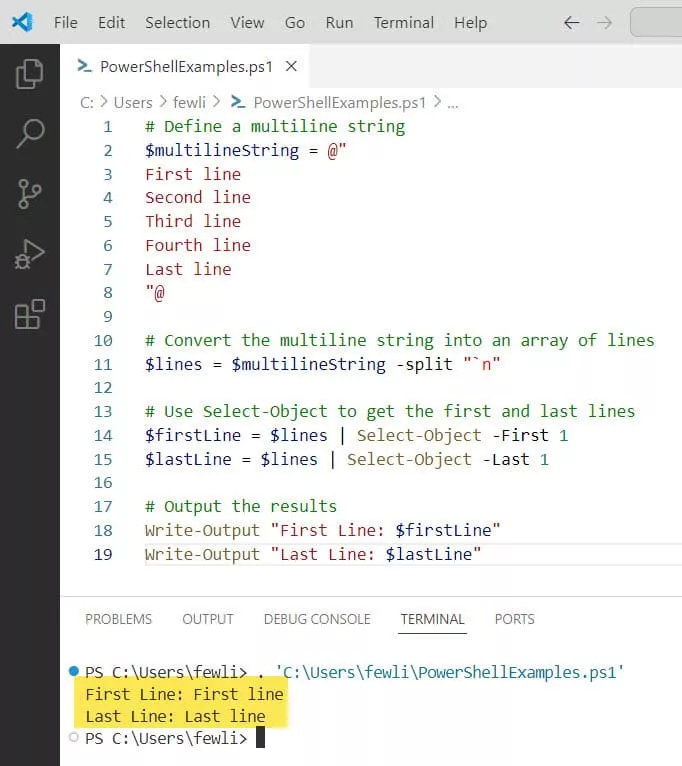
Task: Close the PowerShellExamples.ps1 editor tab
Action: (291, 67)
